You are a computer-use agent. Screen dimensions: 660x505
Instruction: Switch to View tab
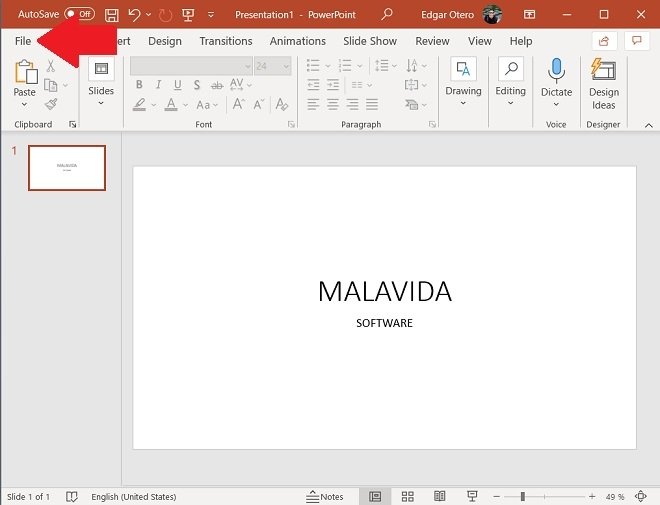pyautogui.click(x=480, y=41)
